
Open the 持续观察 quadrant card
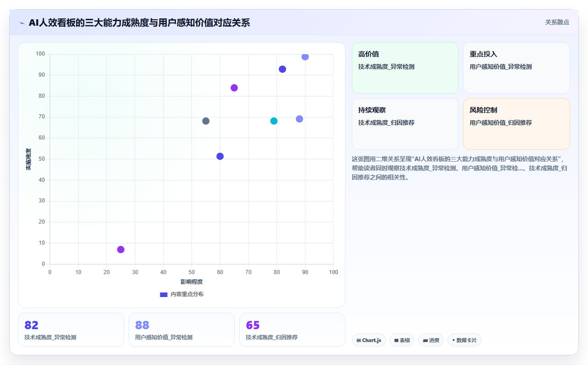pyautogui.click(x=405, y=124)
